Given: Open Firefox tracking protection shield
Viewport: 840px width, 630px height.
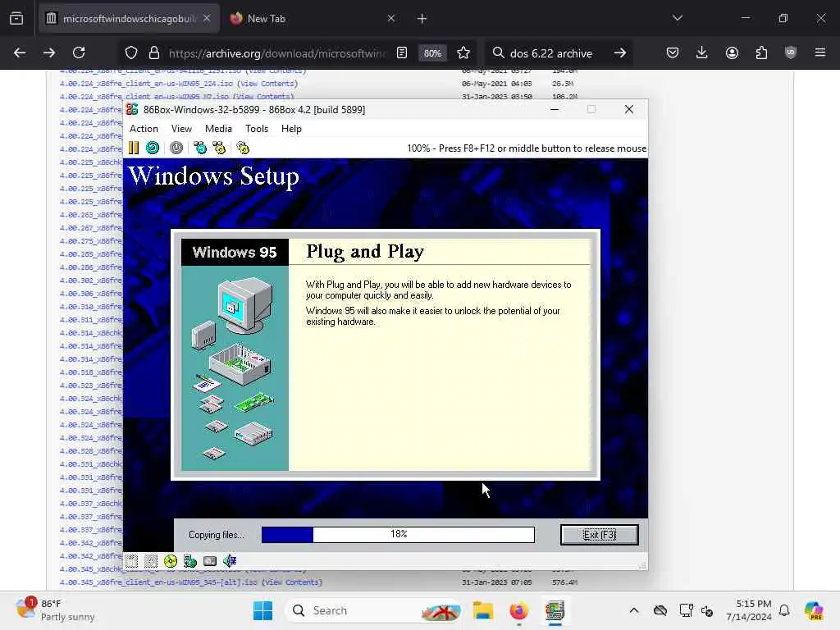Looking at the screenshot, I should [131, 53].
